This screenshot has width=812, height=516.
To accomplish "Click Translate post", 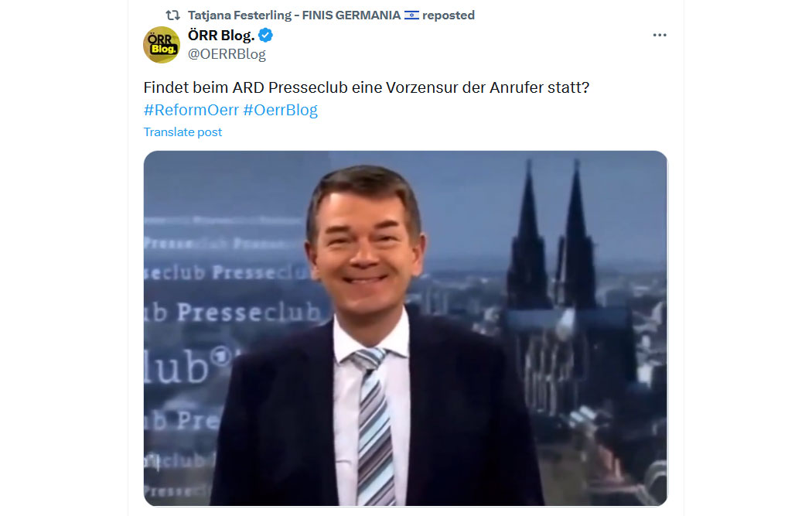I will [x=183, y=132].
